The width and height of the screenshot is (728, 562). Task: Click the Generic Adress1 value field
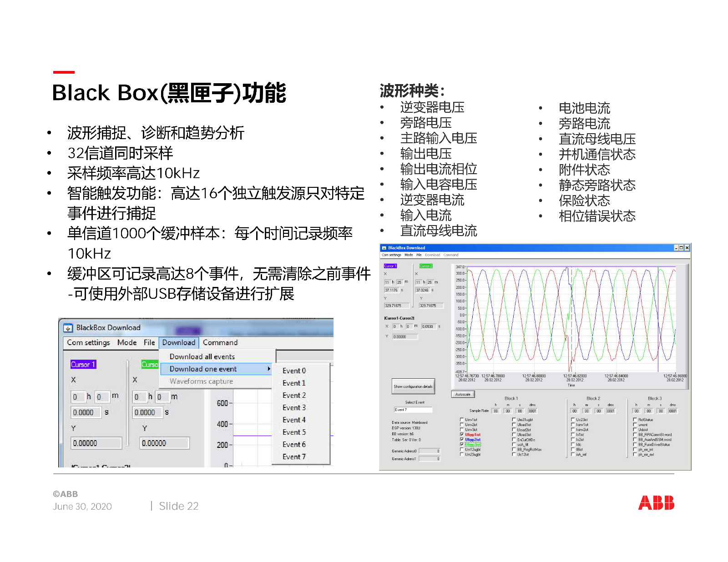(430, 459)
